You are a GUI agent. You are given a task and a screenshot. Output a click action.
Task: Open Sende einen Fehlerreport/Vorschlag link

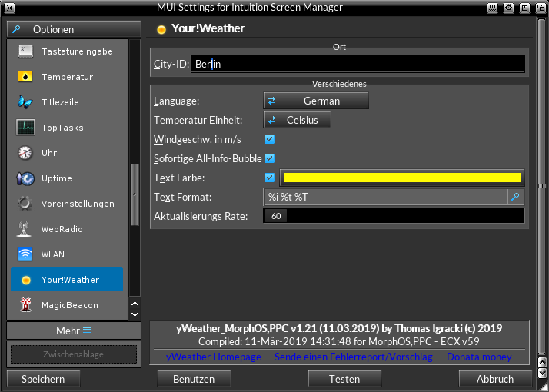pos(354,357)
